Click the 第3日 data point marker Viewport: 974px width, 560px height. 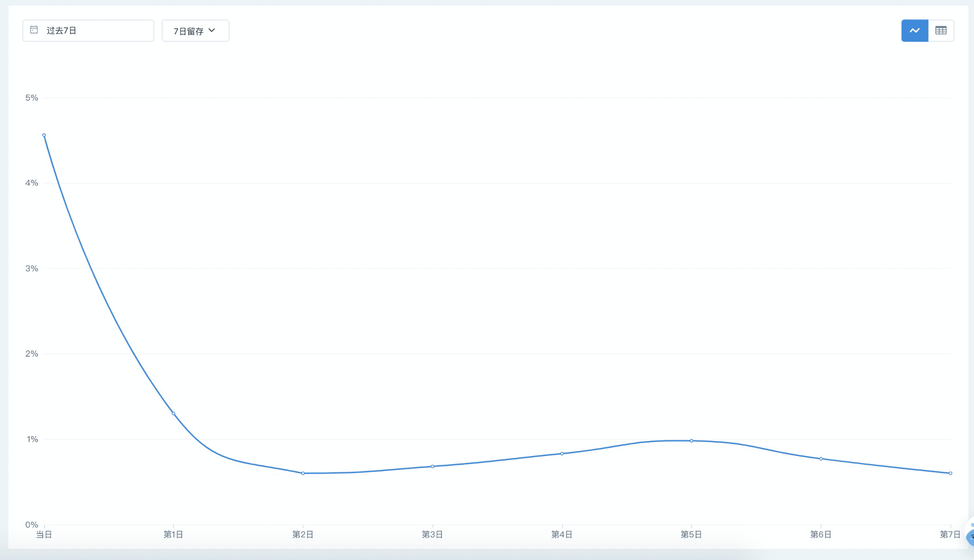click(433, 466)
